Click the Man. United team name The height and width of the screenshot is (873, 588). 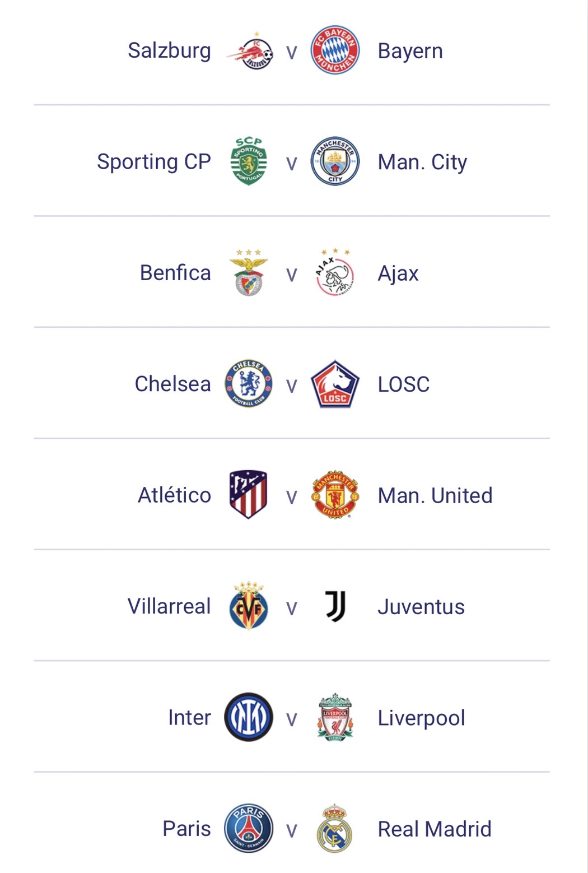435,495
